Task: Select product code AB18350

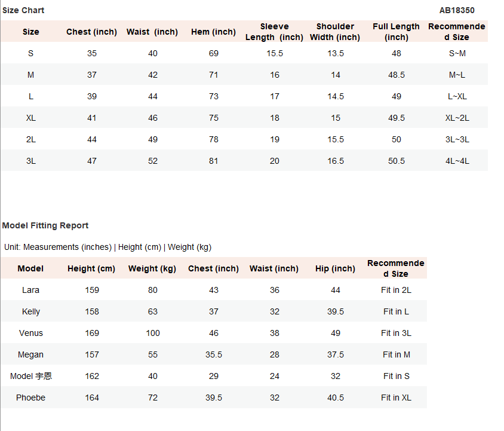Action: click(x=457, y=10)
